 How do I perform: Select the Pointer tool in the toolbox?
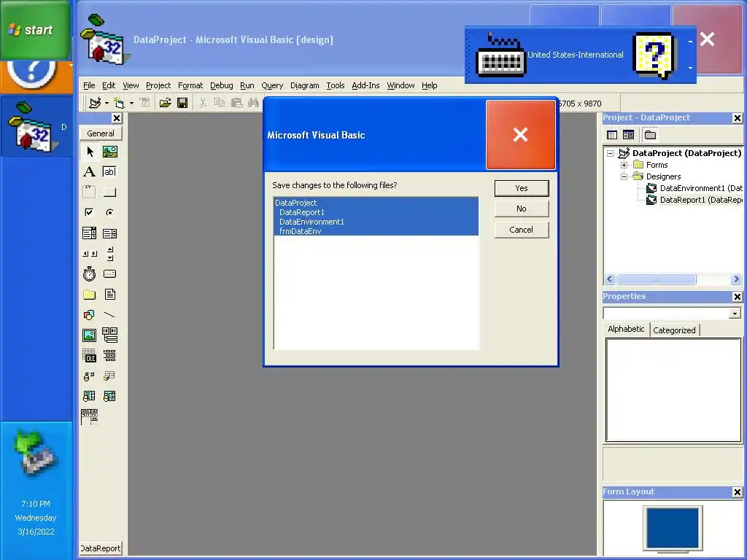[x=90, y=152]
